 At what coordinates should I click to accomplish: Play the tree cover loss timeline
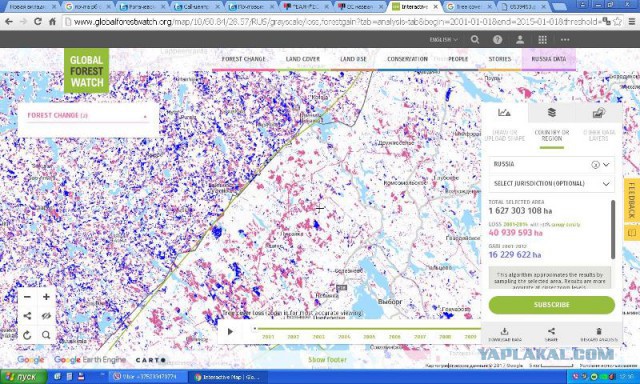pyautogui.click(x=230, y=332)
